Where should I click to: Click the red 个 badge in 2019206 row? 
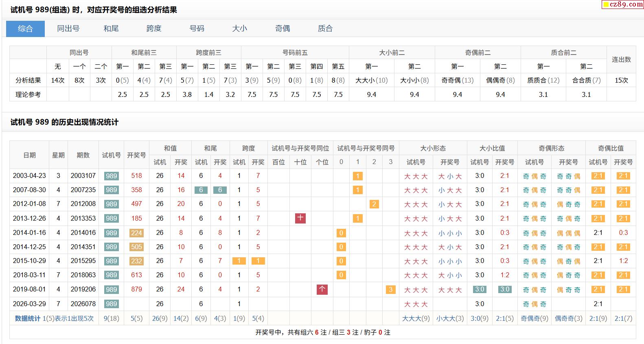point(322,289)
